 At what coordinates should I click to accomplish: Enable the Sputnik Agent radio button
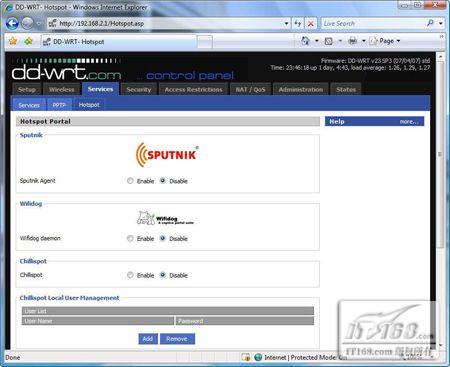[x=130, y=181]
